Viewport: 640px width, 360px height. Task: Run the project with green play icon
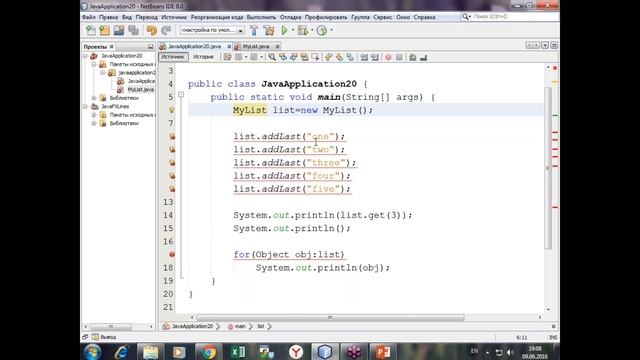click(284, 30)
